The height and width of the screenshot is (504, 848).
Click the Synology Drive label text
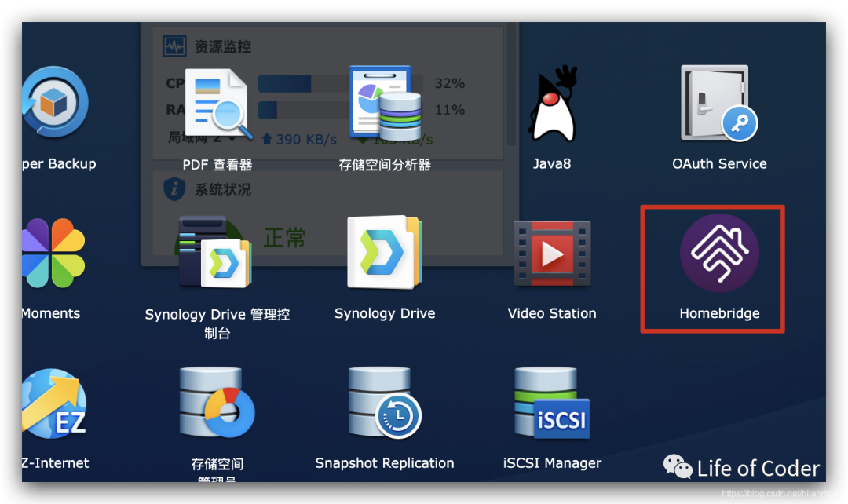(385, 314)
